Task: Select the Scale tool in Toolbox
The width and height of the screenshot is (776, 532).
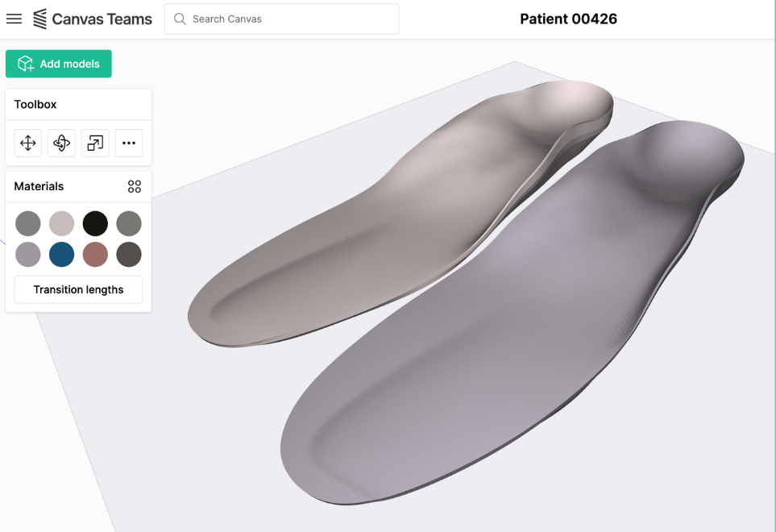Action: click(x=95, y=143)
